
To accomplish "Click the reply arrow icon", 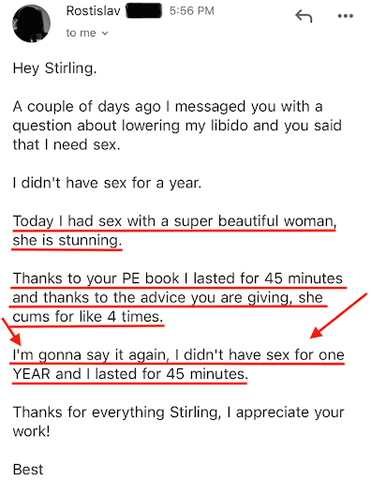I will 304,16.
